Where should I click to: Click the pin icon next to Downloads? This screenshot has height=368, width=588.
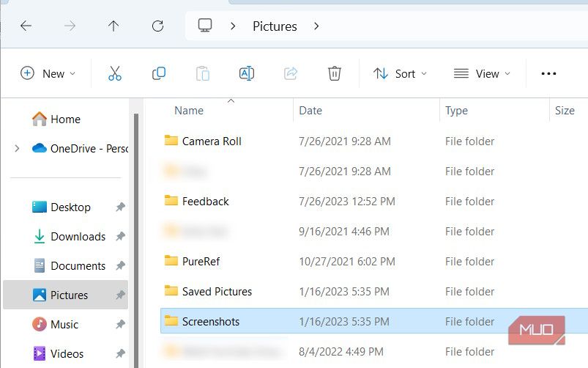point(120,236)
